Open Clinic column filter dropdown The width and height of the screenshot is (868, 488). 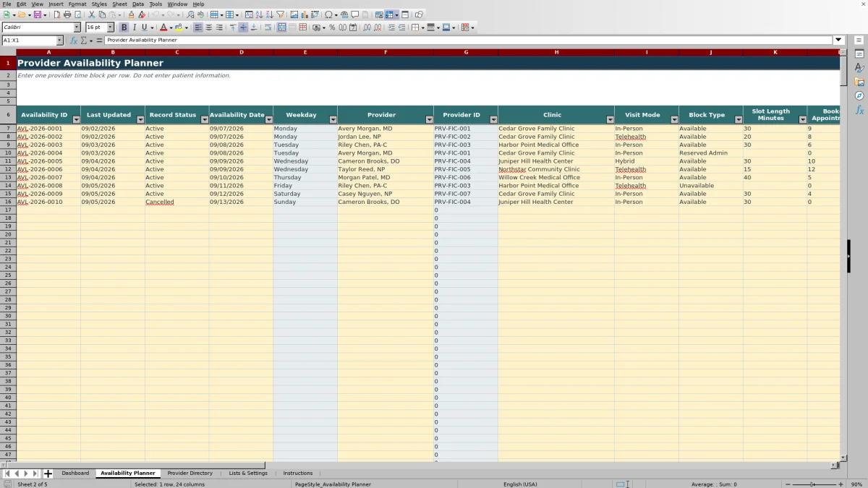[x=610, y=119]
